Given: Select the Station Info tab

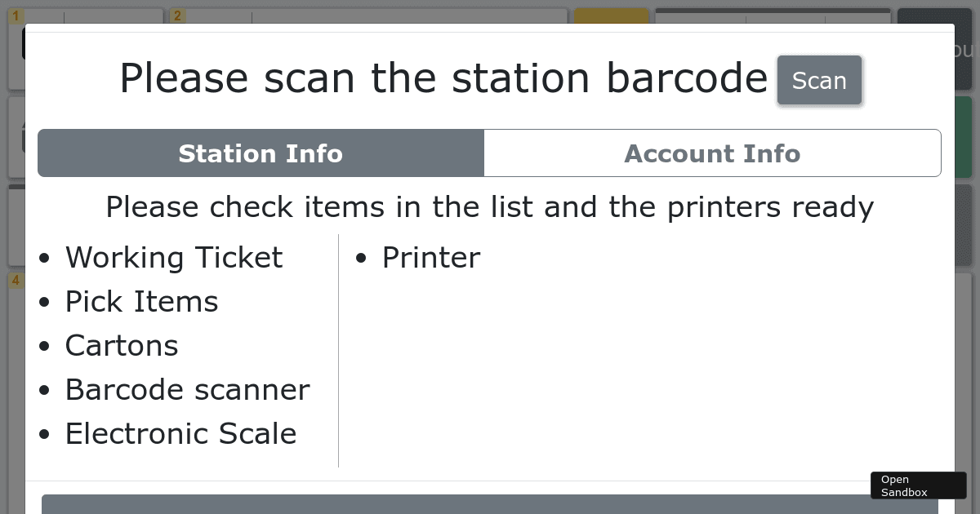Looking at the screenshot, I should [261, 153].
